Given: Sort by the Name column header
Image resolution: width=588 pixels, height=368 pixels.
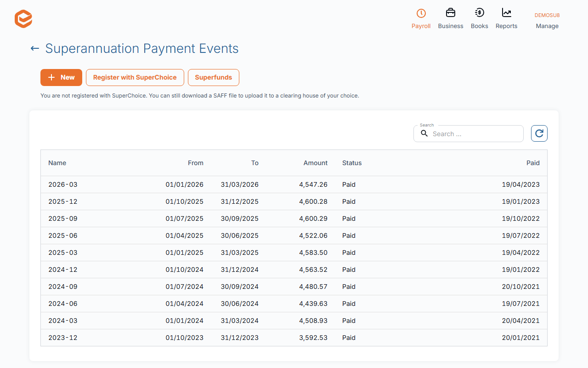Looking at the screenshot, I should [x=57, y=163].
